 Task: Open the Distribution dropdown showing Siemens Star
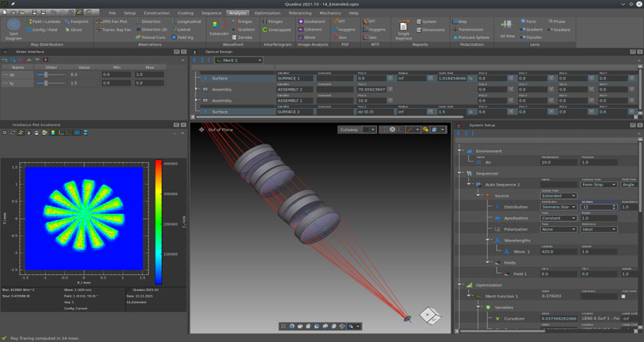coord(560,207)
